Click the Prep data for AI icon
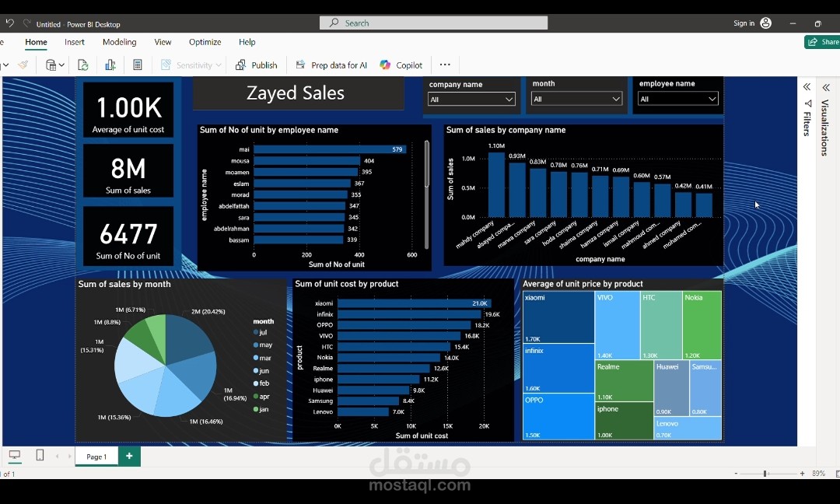The height and width of the screenshot is (504, 840). coord(300,65)
